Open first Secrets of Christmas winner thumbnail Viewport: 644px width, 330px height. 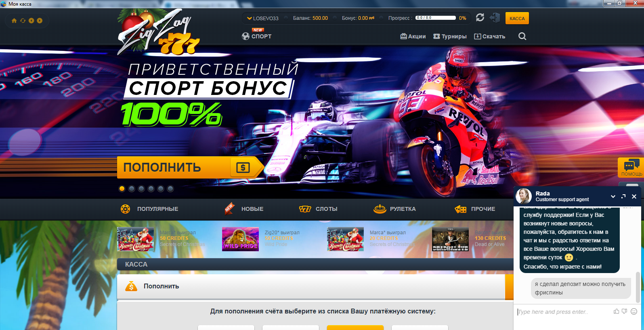pos(136,239)
